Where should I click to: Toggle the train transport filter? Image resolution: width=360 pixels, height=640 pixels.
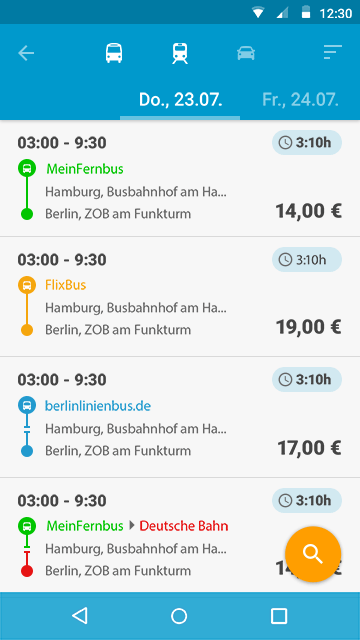tap(180, 53)
